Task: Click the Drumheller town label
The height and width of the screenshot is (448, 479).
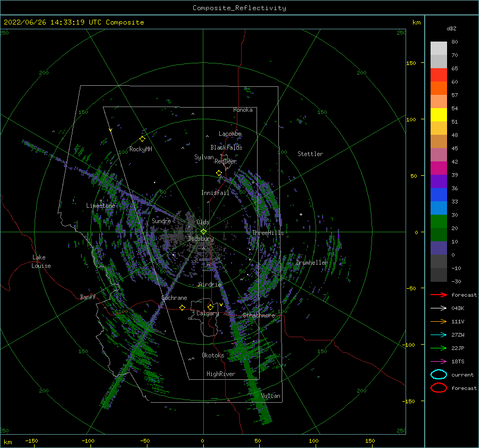Action: point(312,263)
